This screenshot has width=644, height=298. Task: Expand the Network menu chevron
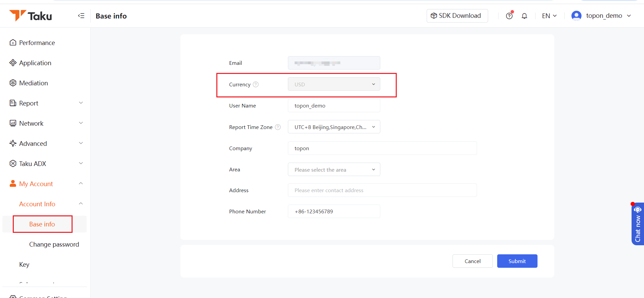(81, 123)
